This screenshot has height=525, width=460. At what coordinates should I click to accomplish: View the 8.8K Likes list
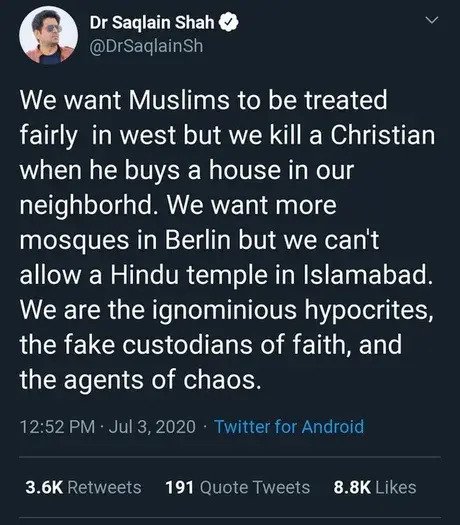(375, 487)
